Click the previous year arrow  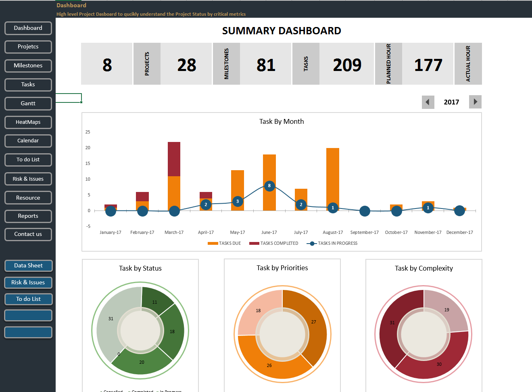click(428, 102)
